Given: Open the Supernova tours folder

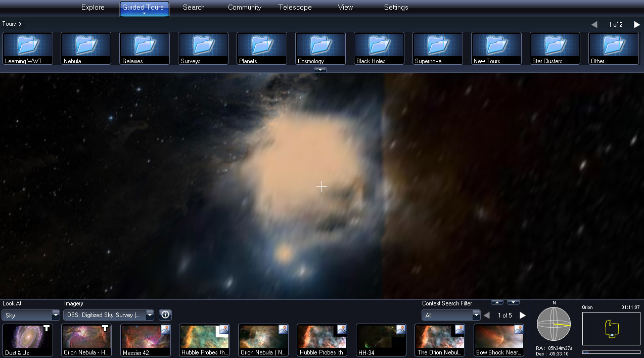Looking at the screenshot, I should coord(438,48).
